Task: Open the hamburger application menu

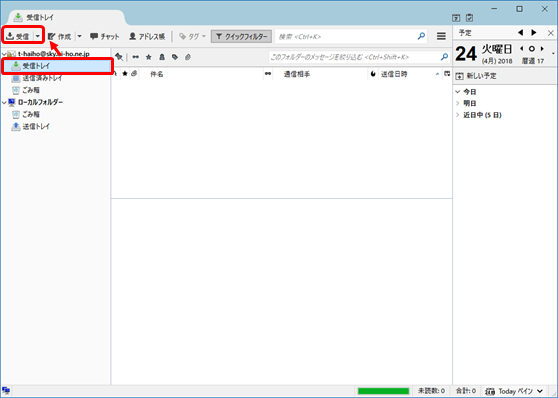Action: 441,36
